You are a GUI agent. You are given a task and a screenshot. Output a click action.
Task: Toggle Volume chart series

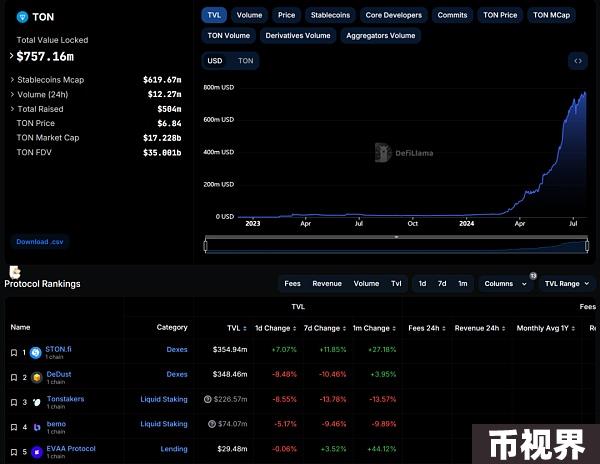pos(249,15)
